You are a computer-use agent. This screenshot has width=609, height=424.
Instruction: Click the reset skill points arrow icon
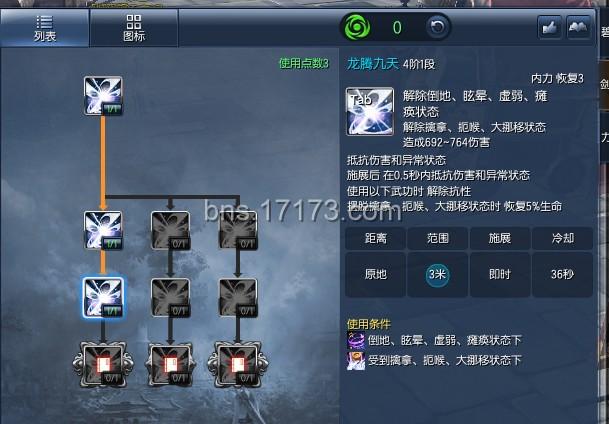click(x=438, y=27)
